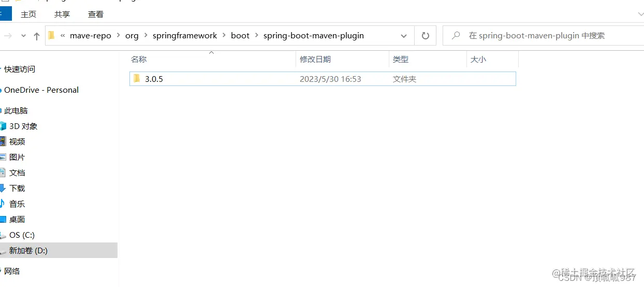Click the 3D 对象 cube icon
The height and width of the screenshot is (287, 644).
3,126
